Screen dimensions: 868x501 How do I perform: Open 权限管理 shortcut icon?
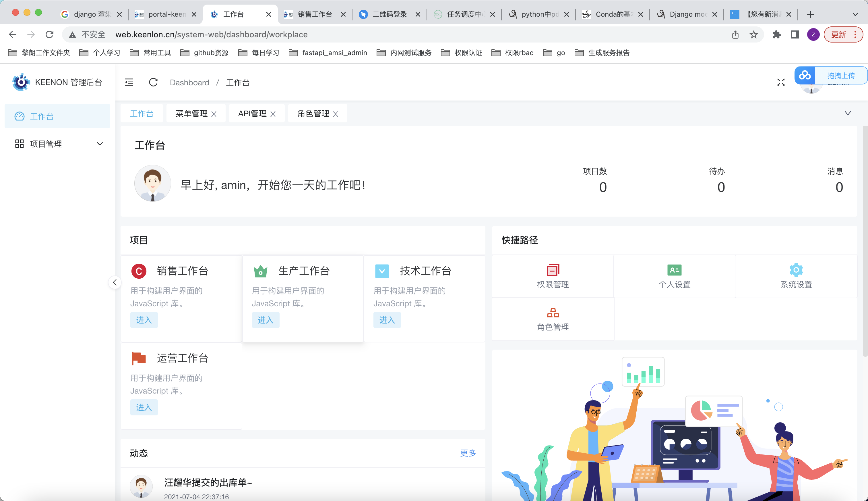[553, 270]
